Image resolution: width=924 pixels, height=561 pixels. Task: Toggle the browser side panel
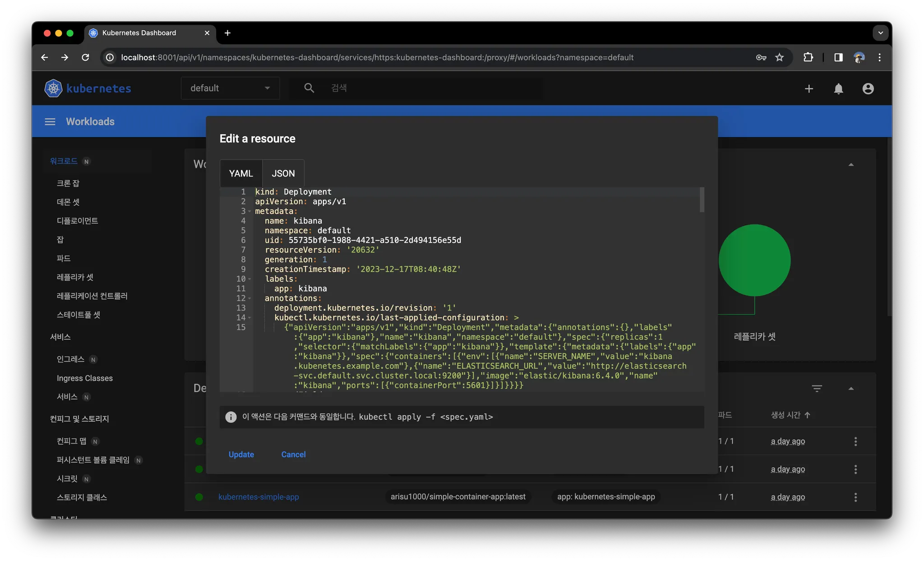coord(838,57)
